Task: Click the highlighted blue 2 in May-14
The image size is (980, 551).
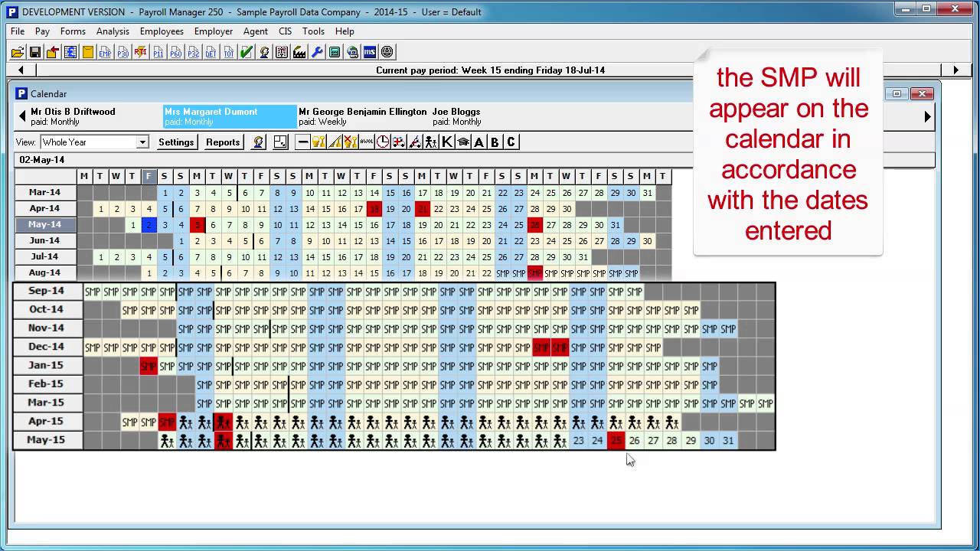Action: click(x=149, y=225)
